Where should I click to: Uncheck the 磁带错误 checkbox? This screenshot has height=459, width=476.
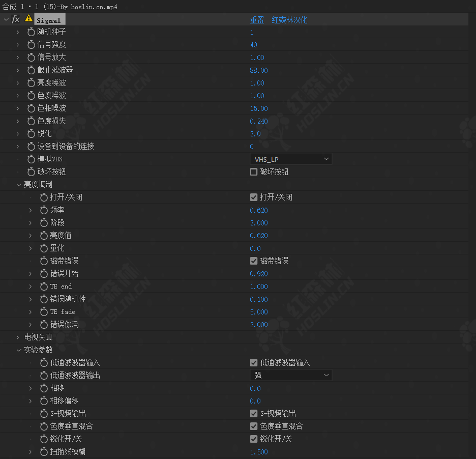point(254,261)
